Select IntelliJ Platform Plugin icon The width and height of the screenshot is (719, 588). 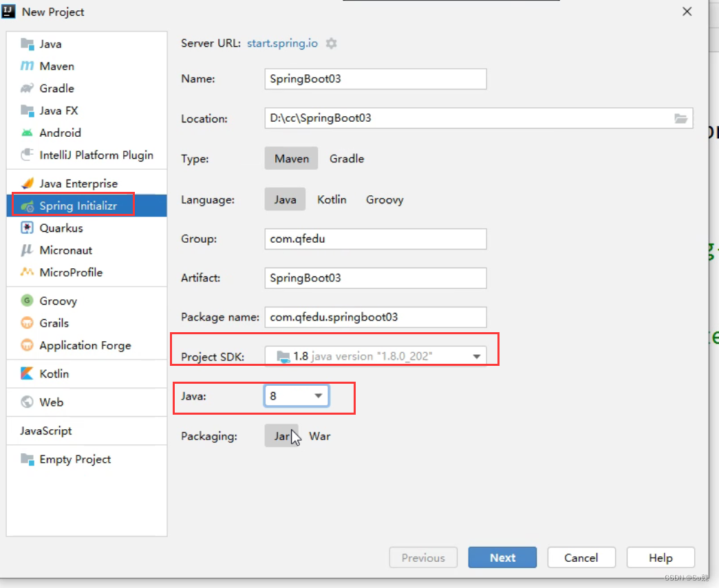click(x=27, y=155)
